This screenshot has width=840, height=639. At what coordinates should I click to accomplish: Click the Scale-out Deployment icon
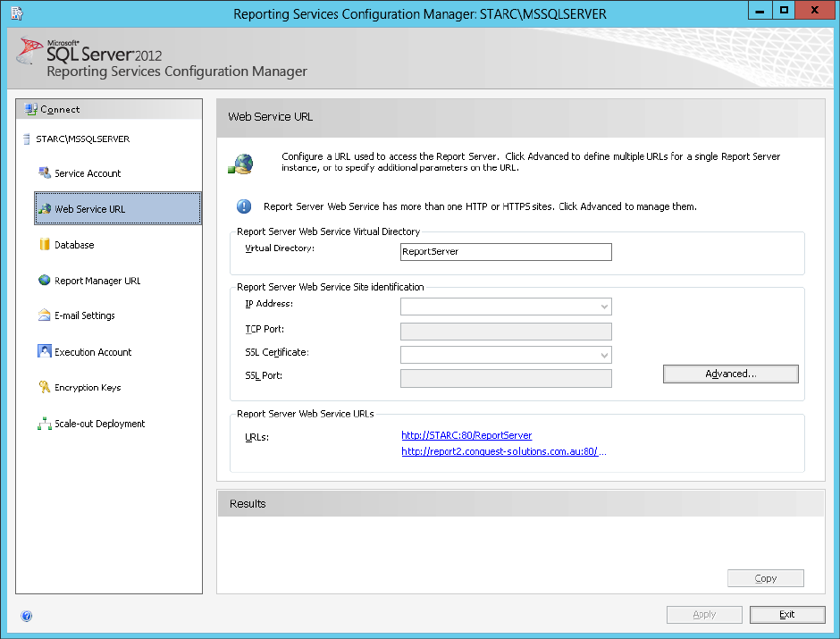(x=45, y=423)
